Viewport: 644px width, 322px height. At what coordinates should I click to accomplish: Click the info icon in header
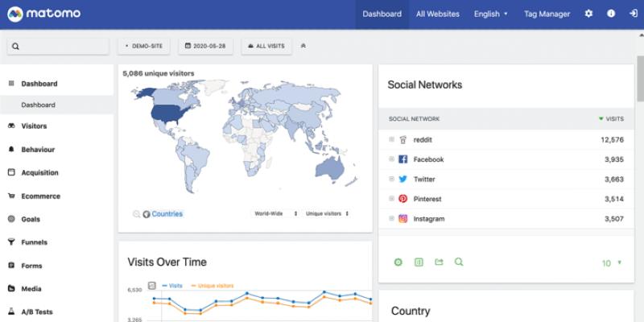611,14
